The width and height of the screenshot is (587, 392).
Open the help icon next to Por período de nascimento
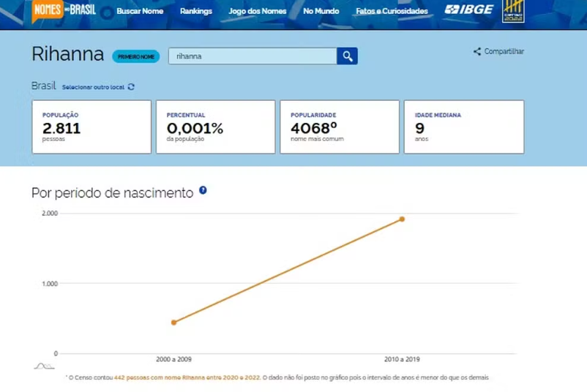(x=203, y=190)
